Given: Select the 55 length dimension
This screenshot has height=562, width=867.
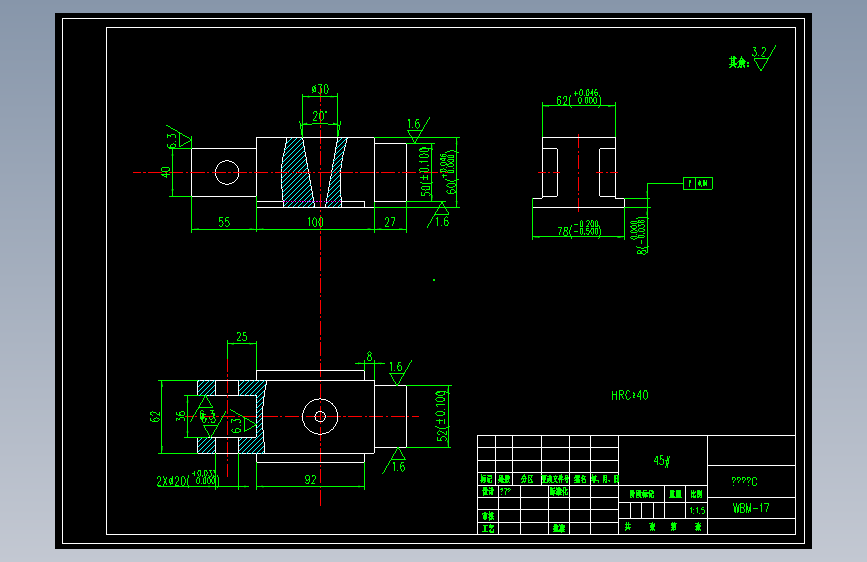Looking at the screenshot, I should coord(224,222).
